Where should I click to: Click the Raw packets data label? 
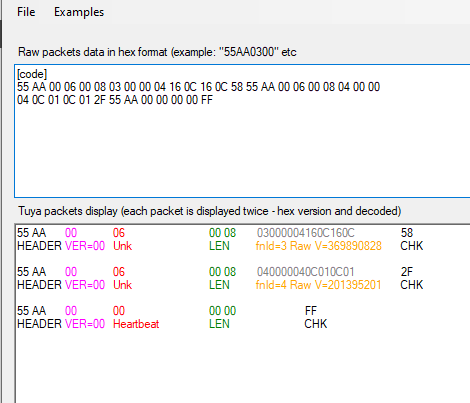pos(157,52)
